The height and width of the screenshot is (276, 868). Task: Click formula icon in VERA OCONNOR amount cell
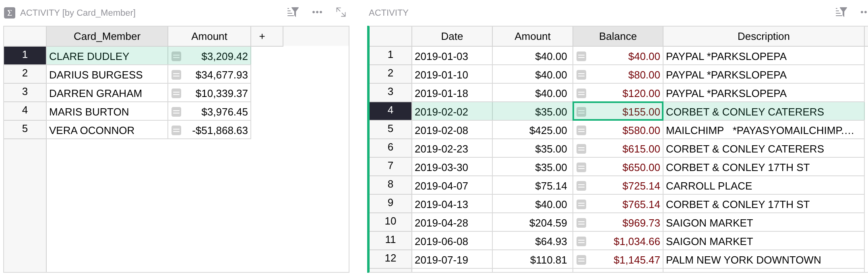click(x=176, y=130)
